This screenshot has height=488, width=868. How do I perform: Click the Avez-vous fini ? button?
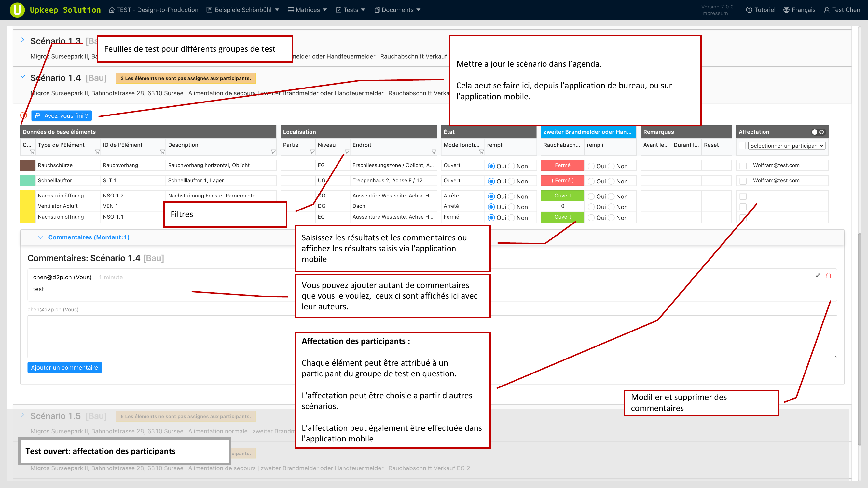(x=61, y=115)
